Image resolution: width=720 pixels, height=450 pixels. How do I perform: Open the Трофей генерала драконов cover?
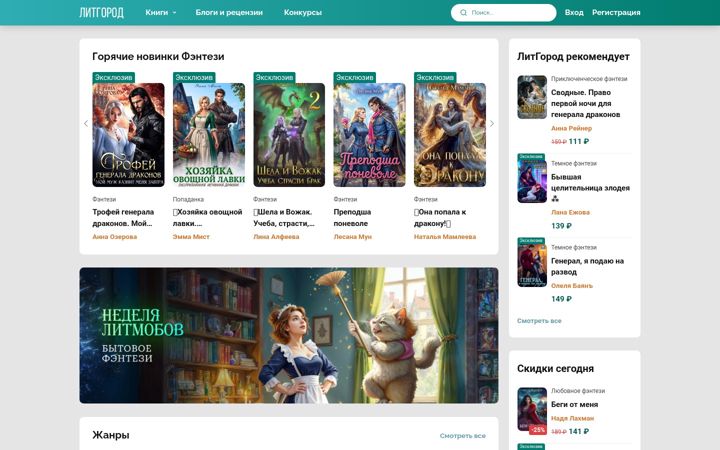coord(128,135)
